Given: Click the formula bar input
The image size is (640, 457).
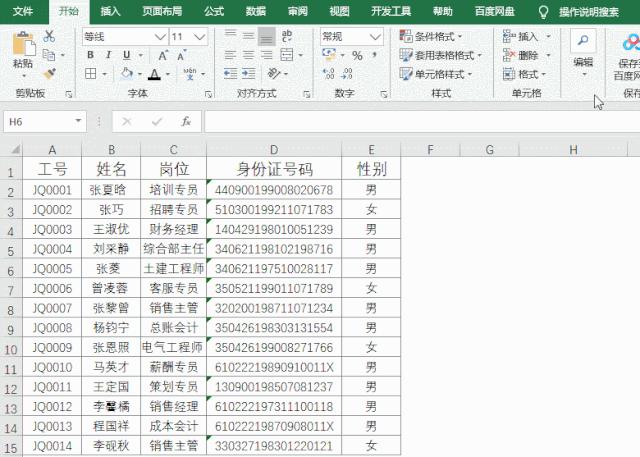Looking at the screenshot, I should click(422, 122).
